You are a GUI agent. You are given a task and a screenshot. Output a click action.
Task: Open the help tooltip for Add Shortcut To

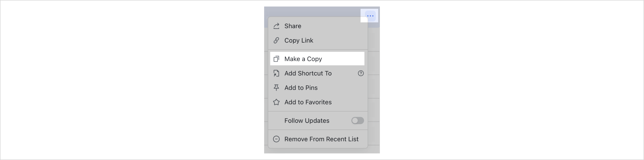click(x=361, y=73)
